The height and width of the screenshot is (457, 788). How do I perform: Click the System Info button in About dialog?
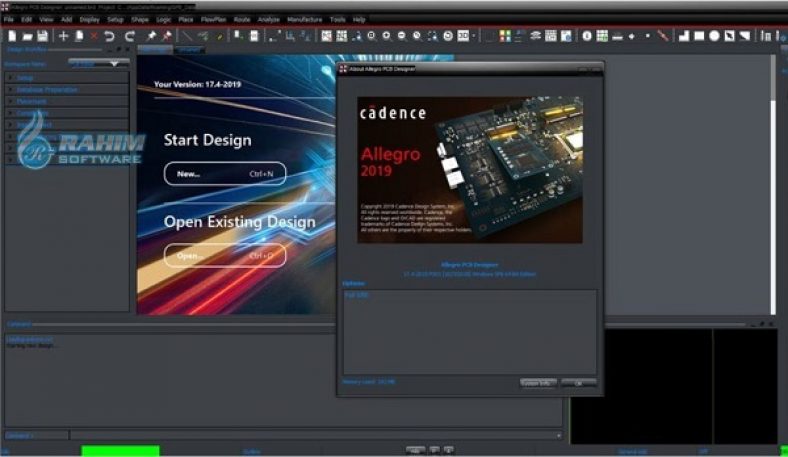(x=536, y=382)
